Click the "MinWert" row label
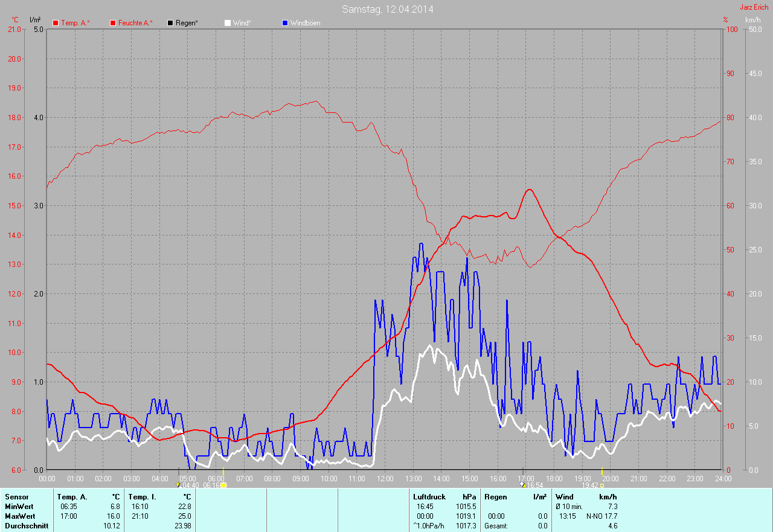This screenshot has width=773, height=532. [x=19, y=506]
